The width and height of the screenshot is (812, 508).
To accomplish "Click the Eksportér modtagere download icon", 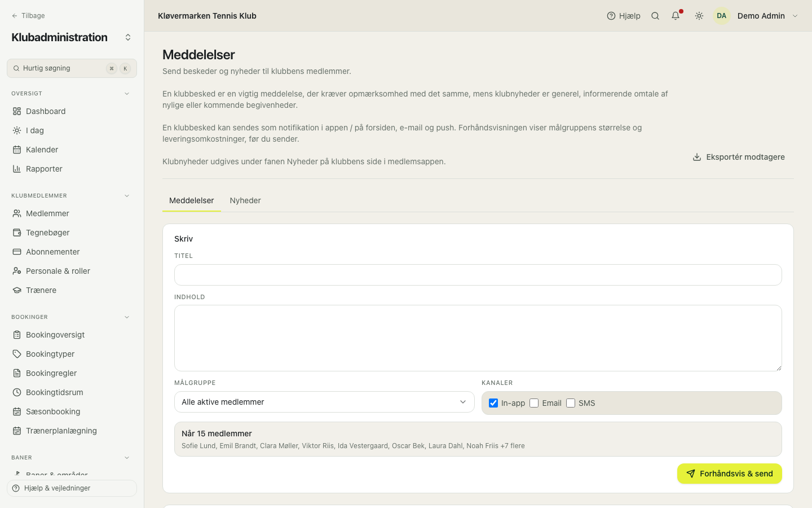I will click(697, 157).
